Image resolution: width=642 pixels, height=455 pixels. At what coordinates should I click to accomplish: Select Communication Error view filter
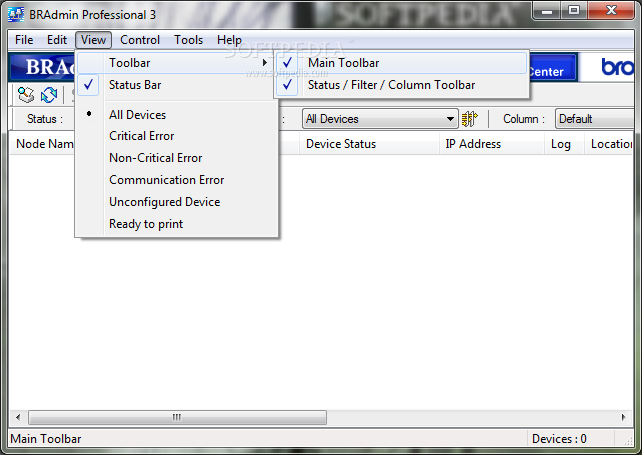(176, 180)
